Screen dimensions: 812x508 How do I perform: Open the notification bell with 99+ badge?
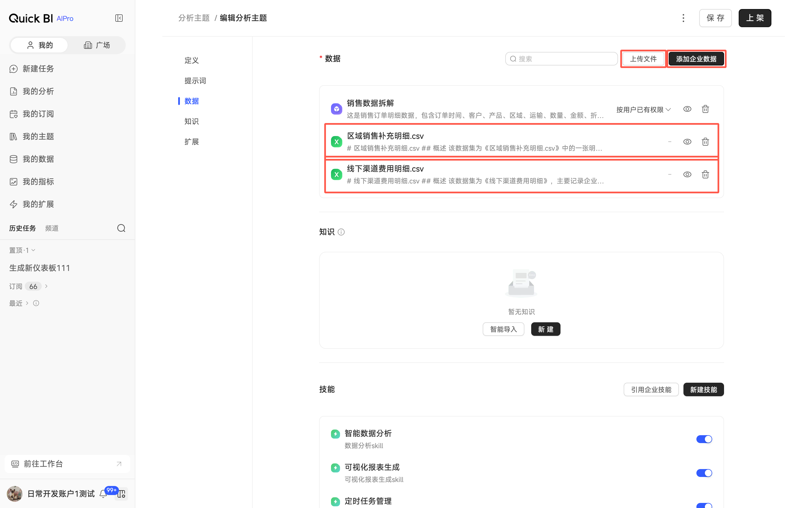tap(103, 494)
